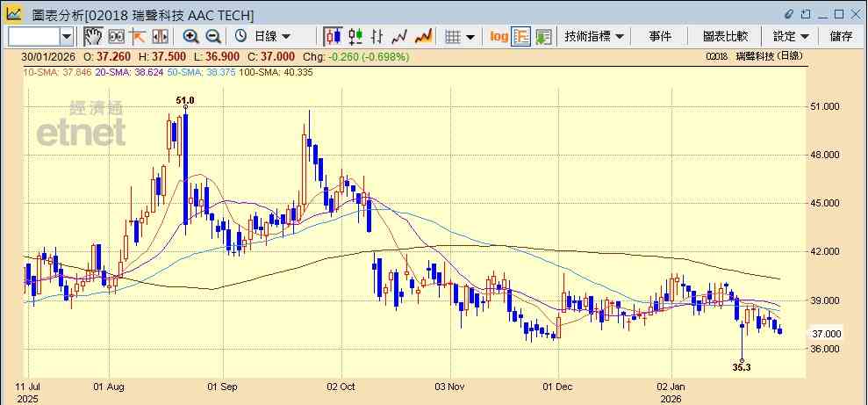
Task: Toggle the highlighted data legend icon
Action: (521, 37)
